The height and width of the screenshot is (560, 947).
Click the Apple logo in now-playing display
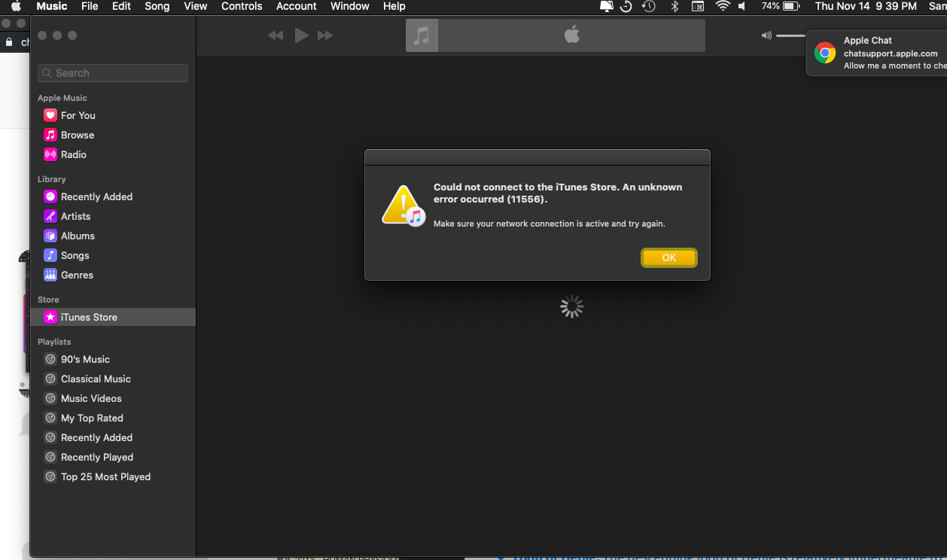(x=572, y=35)
